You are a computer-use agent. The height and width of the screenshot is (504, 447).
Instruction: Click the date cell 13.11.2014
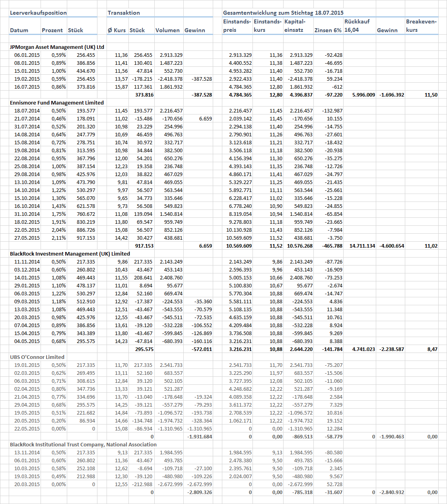pyautogui.click(x=27, y=452)
